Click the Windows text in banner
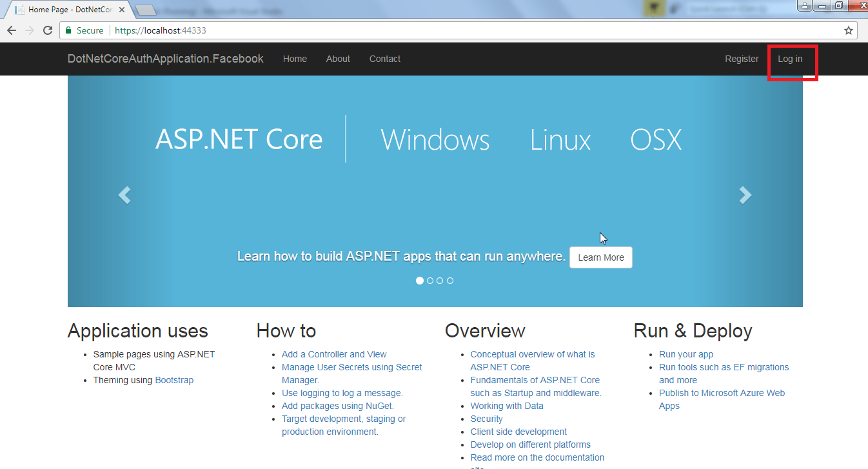 point(435,139)
